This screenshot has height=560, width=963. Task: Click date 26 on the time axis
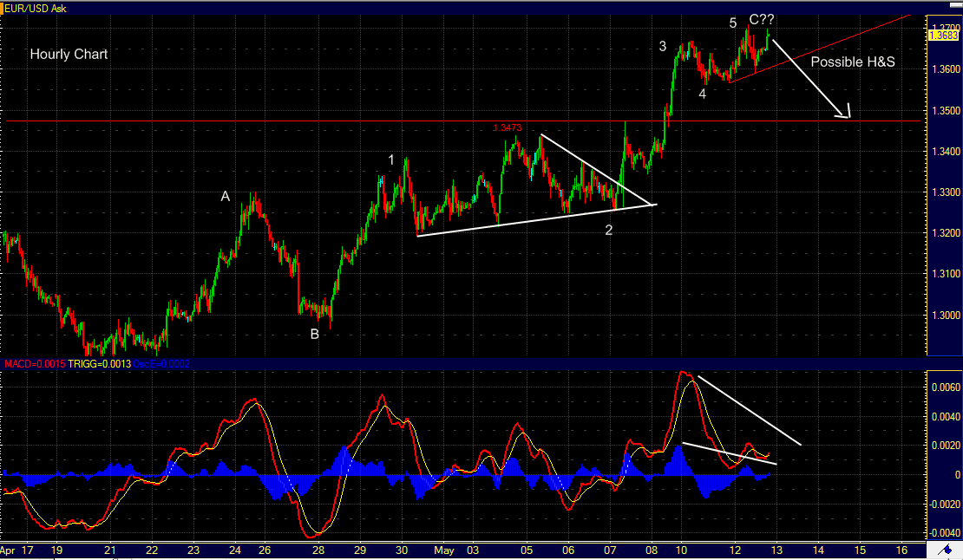(264, 550)
